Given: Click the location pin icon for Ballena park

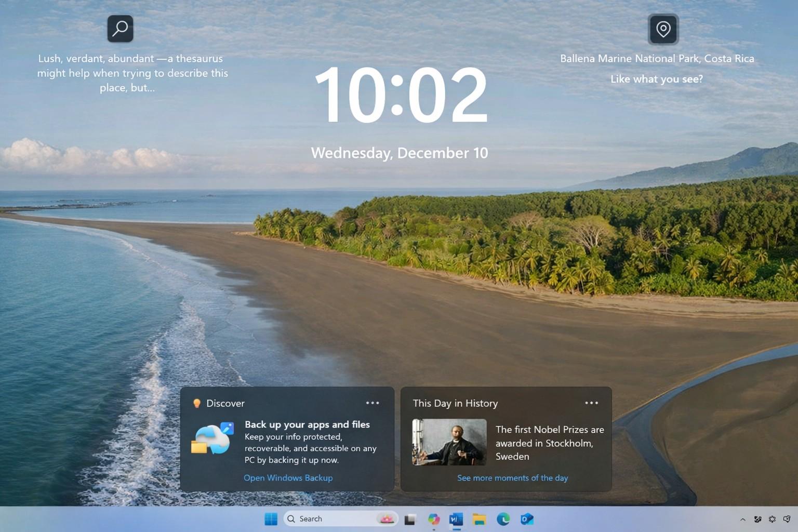Looking at the screenshot, I should (663, 29).
